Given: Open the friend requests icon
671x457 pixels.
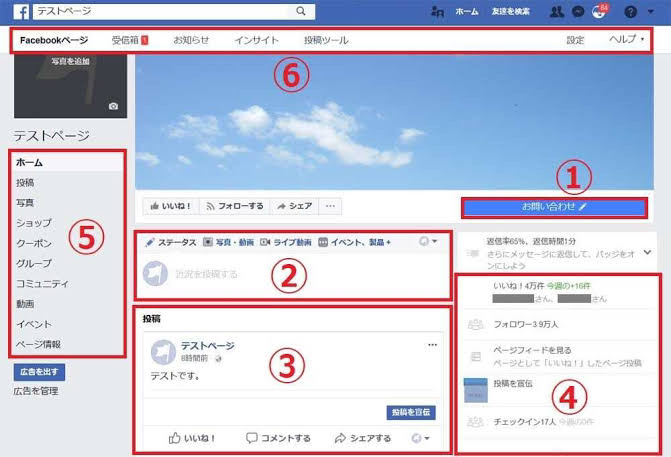Looking at the screenshot, I should tap(556, 12).
